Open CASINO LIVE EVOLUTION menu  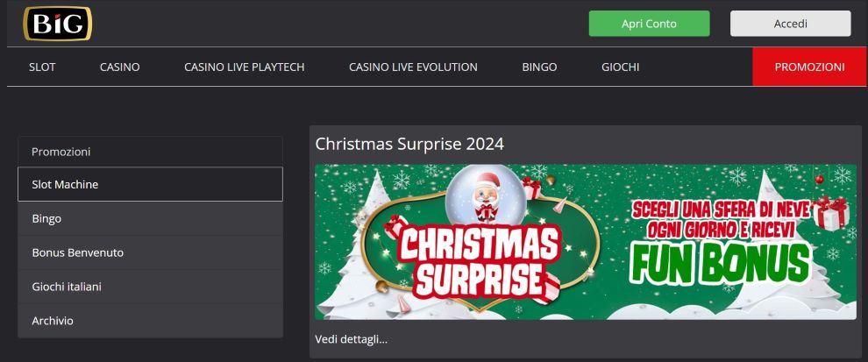(x=413, y=67)
